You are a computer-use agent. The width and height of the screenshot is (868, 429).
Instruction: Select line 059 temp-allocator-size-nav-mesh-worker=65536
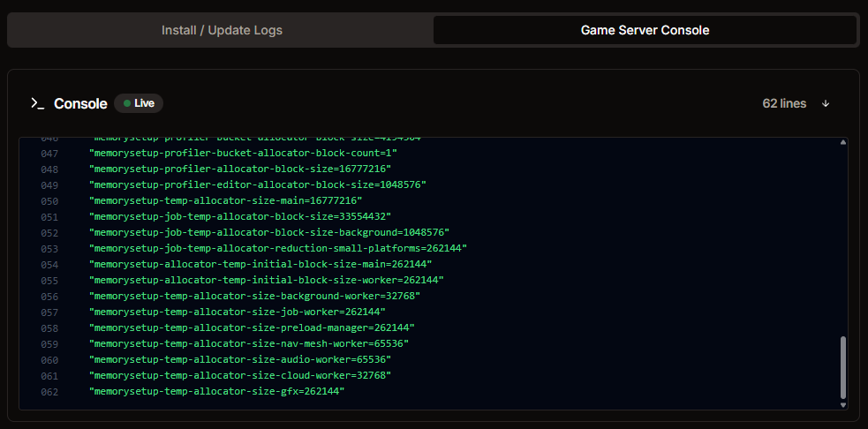click(x=248, y=343)
